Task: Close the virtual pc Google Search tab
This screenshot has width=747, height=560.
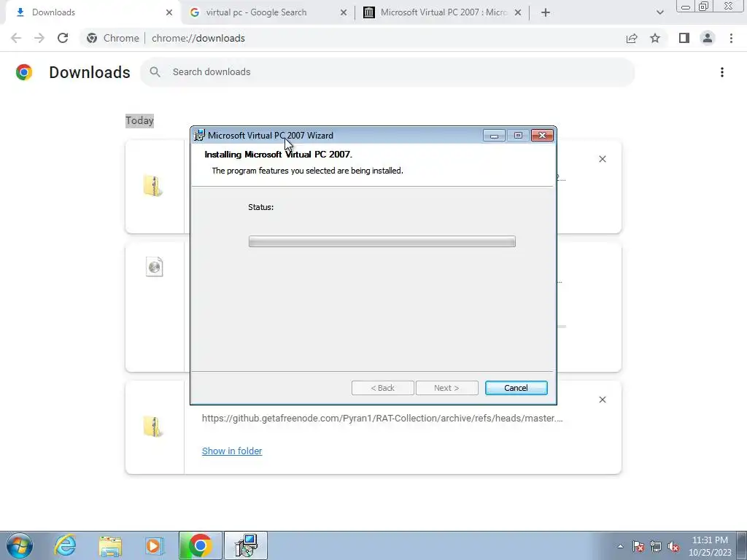Action: point(344,12)
